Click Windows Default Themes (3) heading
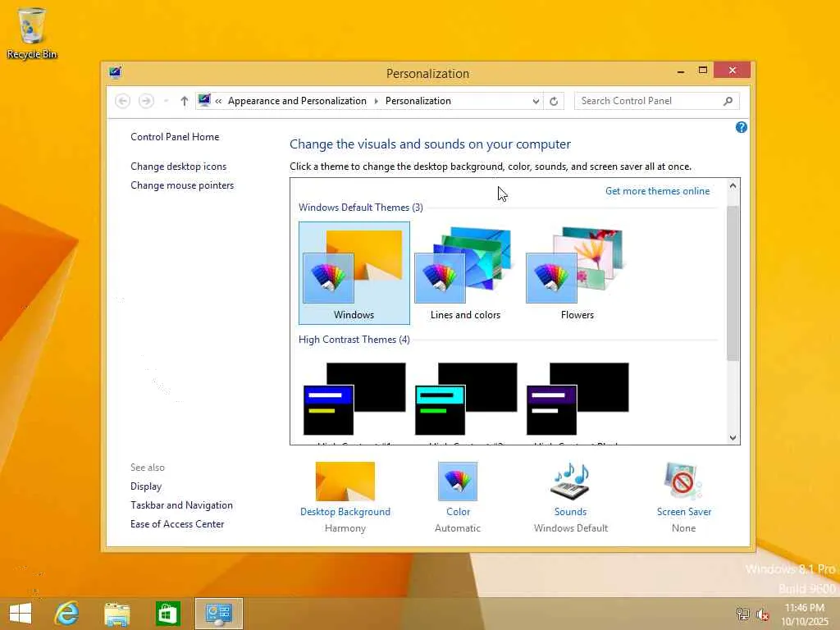Viewport: 840px width, 630px height. pyautogui.click(x=361, y=208)
